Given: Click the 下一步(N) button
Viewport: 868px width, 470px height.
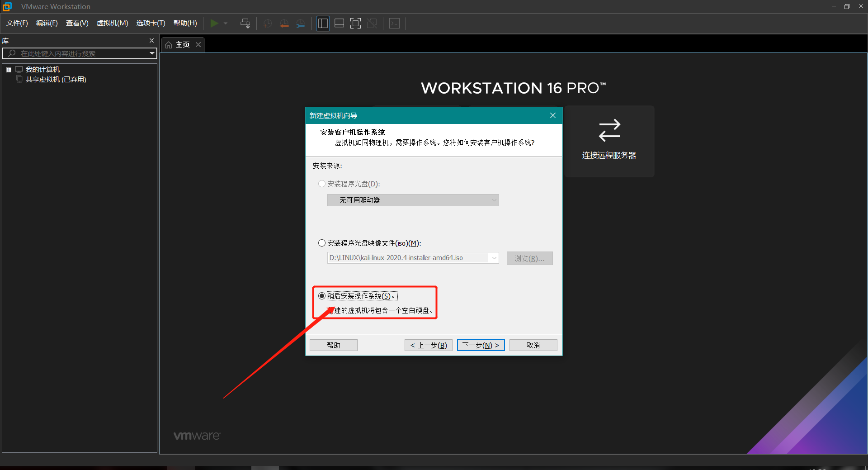Looking at the screenshot, I should click(481, 345).
